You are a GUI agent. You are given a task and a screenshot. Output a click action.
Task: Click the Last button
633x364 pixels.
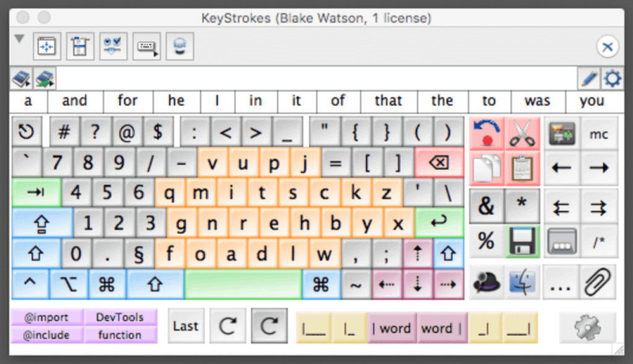coord(186,326)
